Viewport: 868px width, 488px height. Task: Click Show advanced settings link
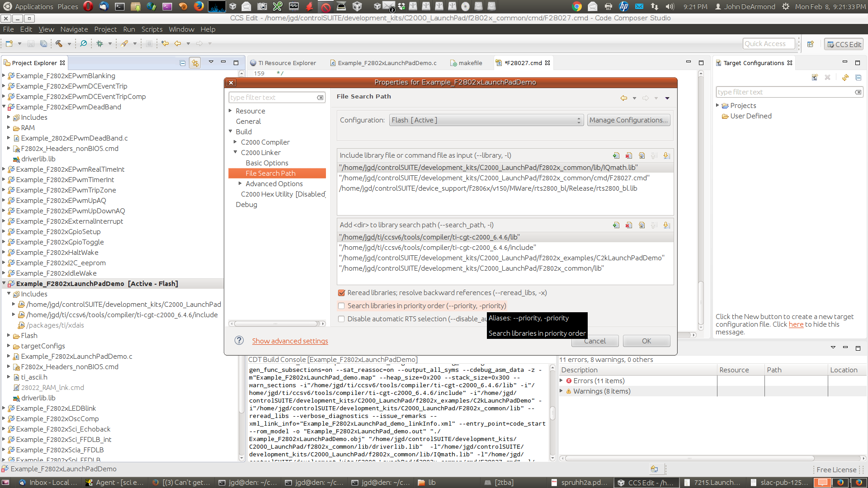[x=290, y=341]
